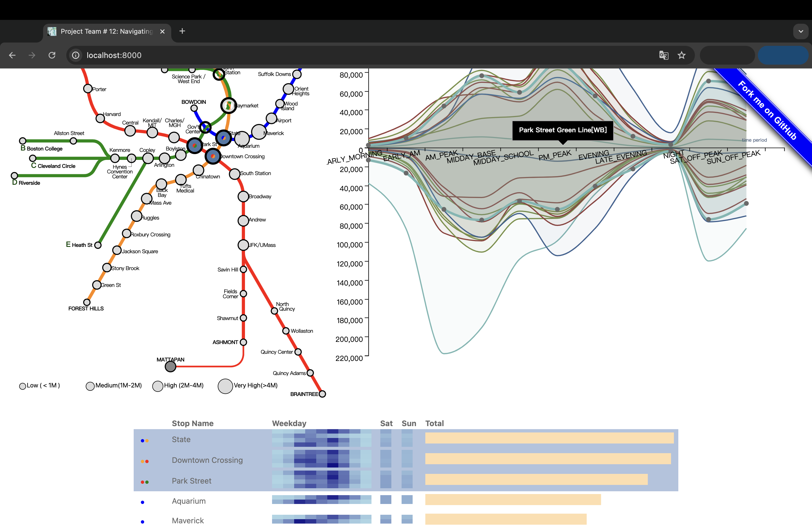Click the PM_PEAK axis label

click(x=555, y=155)
